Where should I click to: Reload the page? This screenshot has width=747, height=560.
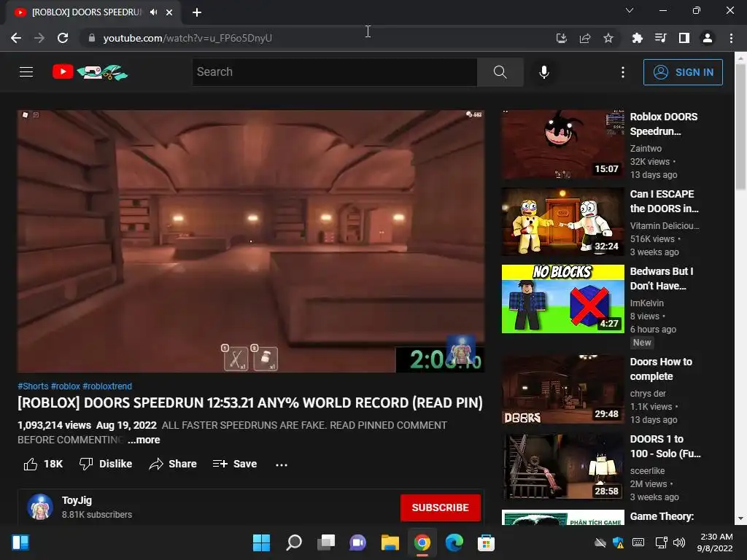click(63, 38)
